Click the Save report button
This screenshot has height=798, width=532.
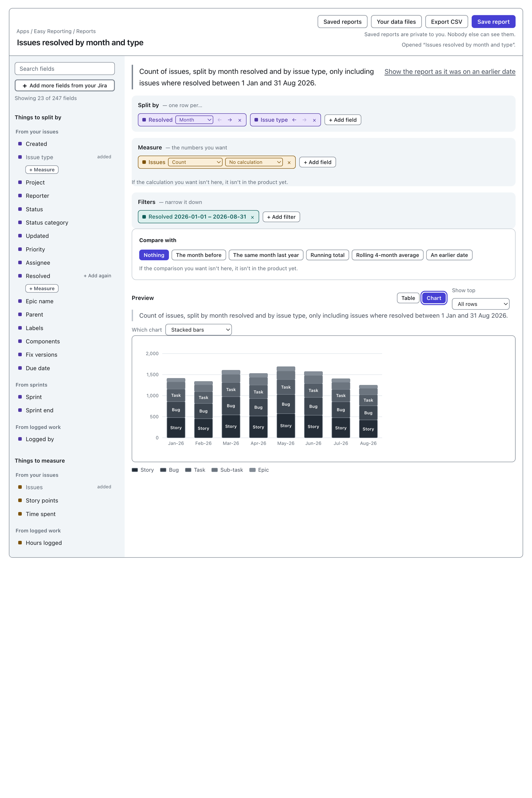pyautogui.click(x=493, y=22)
